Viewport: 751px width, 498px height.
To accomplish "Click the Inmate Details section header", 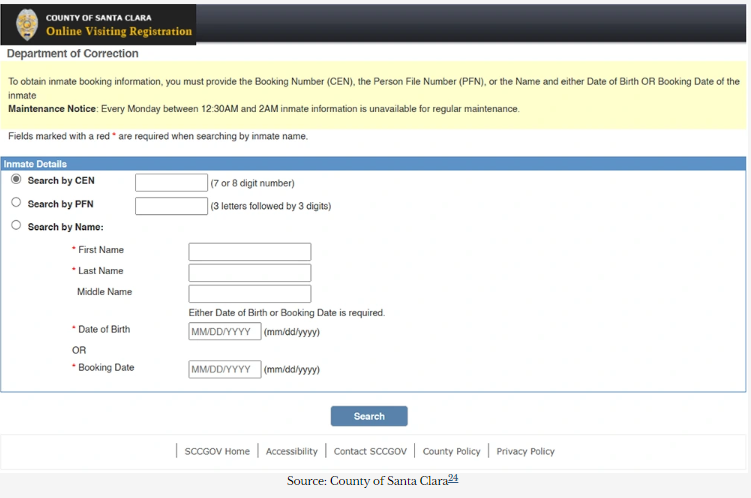I will click(35, 164).
